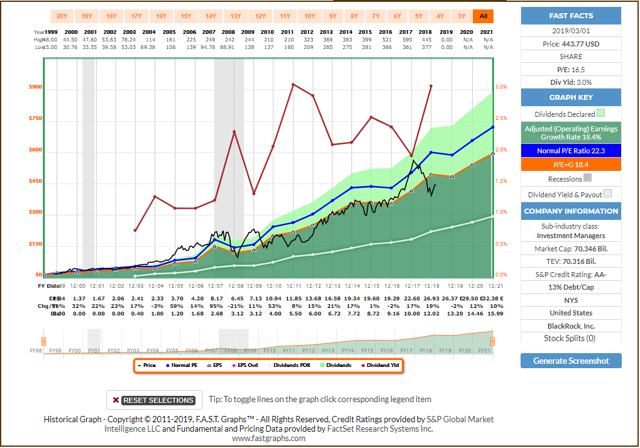
Task: Switch to the 8Y time range
Action: [354, 16]
